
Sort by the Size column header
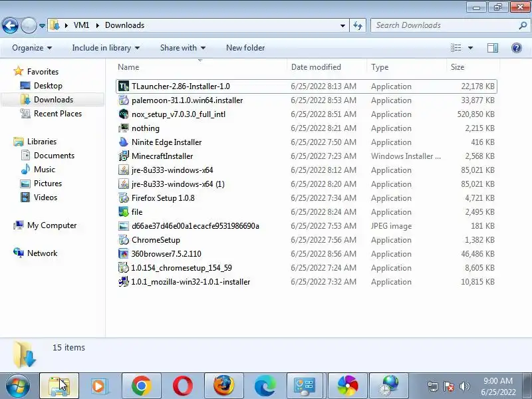[x=473, y=67]
